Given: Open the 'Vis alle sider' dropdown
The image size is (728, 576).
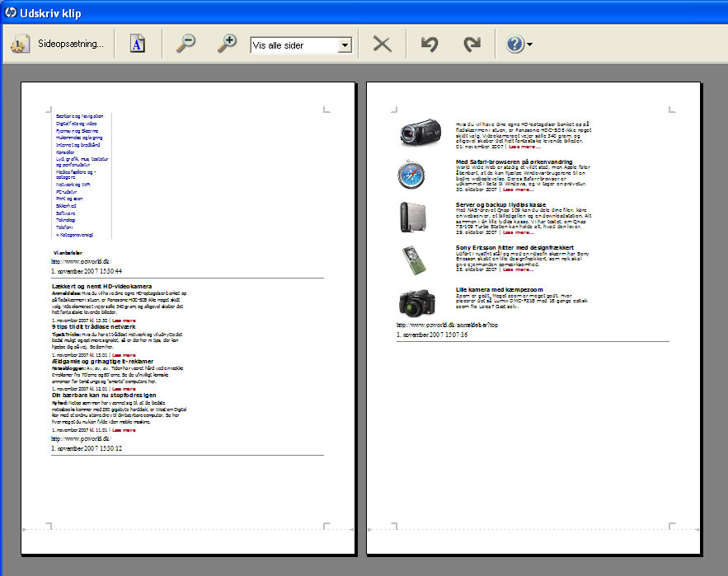Looking at the screenshot, I should (345, 45).
